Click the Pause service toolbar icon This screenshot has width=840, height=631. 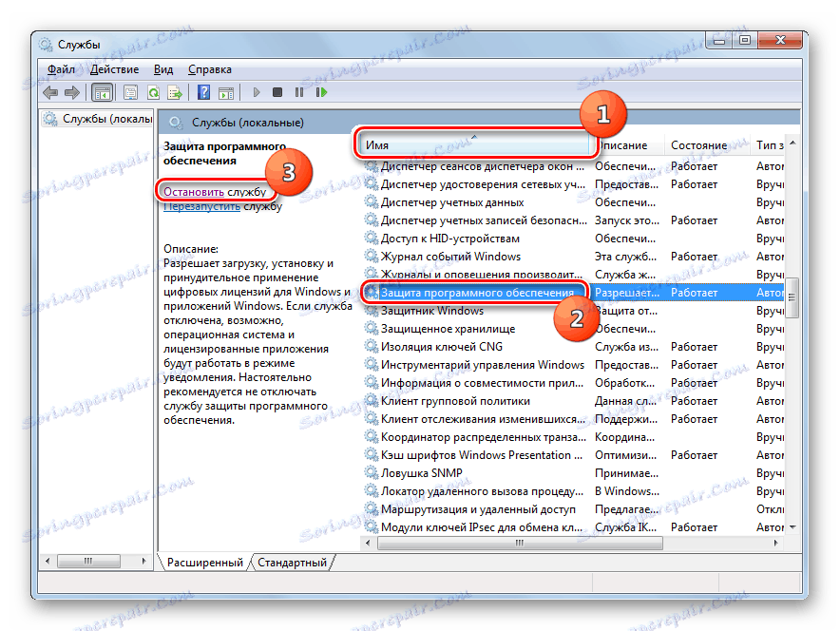pos(299,92)
